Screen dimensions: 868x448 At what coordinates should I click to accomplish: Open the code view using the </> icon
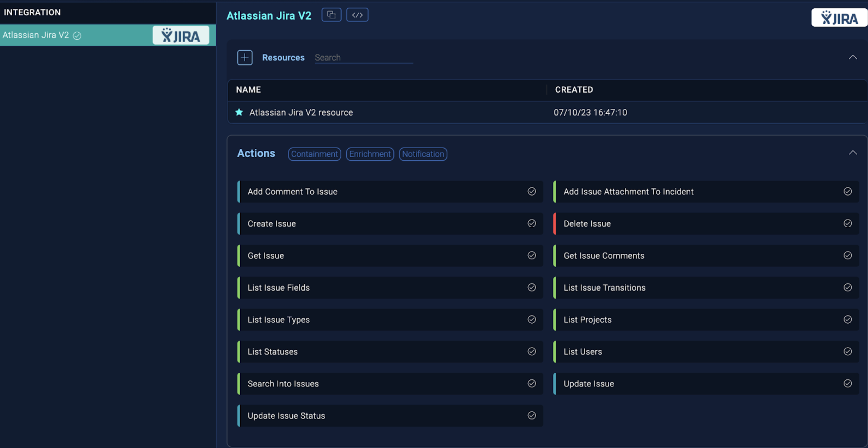click(357, 15)
